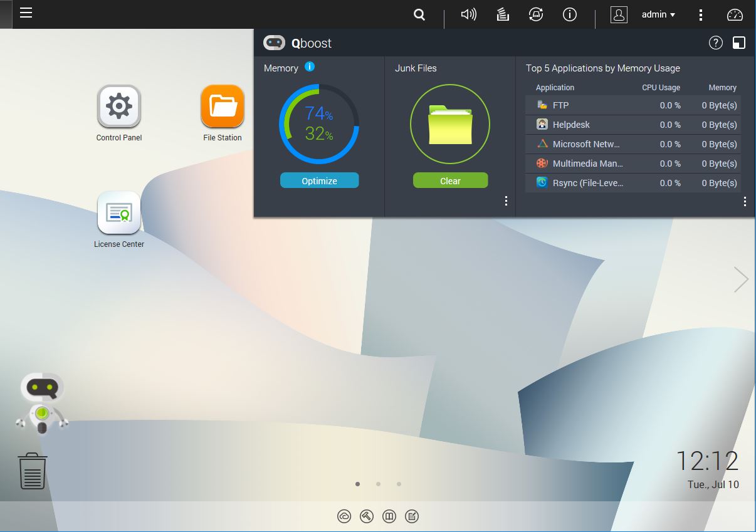Click the user profile icon
This screenshot has width=756, height=532.
click(619, 14)
